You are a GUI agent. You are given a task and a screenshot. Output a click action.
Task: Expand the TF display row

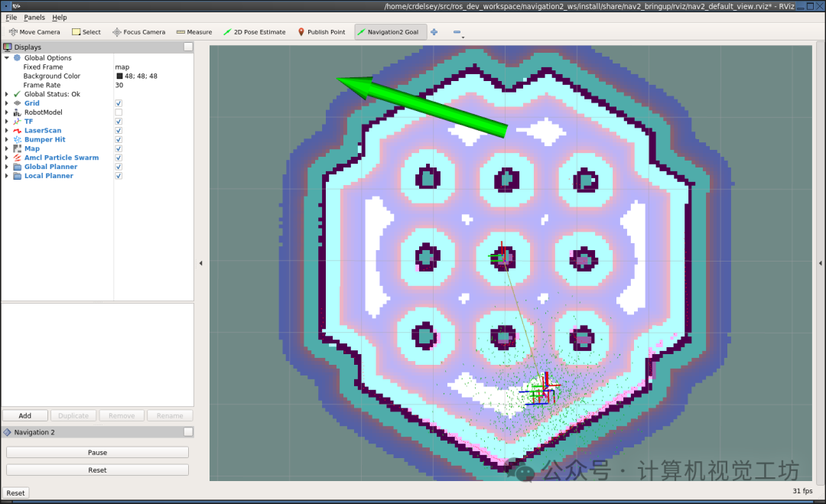pyautogui.click(x=7, y=121)
